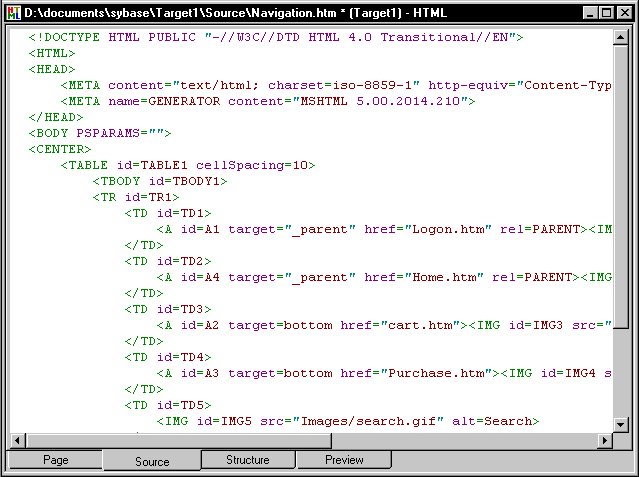Click the META content="text/html line
This screenshot has height=477, width=639.
[x=336, y=85]
